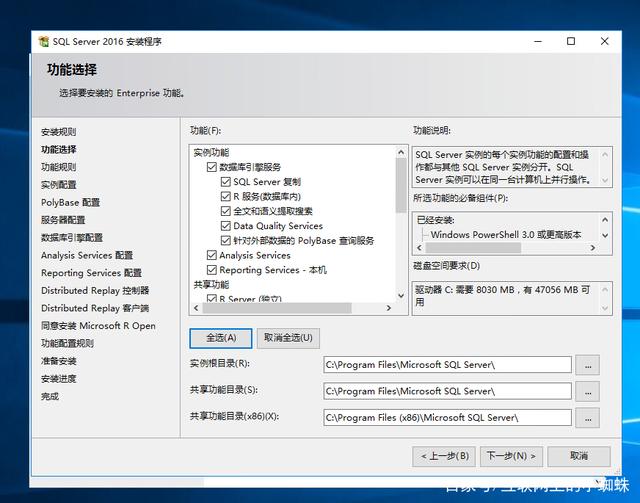Select 安装规则 step in sidebar

tap(59, 132)
